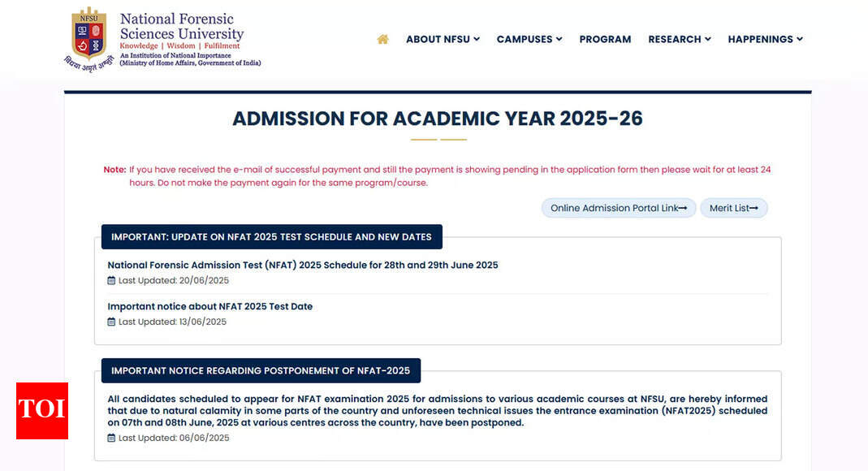Expand the CAMPUSES dropdown menu
868x471 pixels.
point(529,39)
